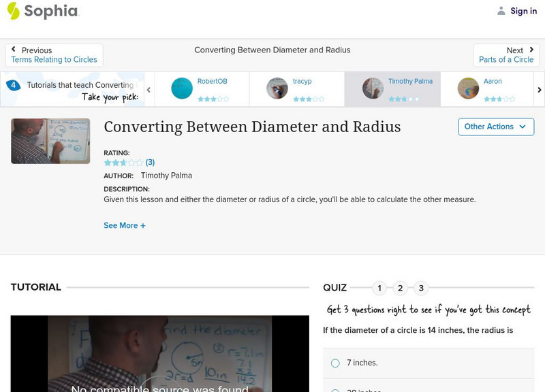545x392 pixels.
Task: Select tracyp's tutorial avatar
Action: tap(277, 88)
